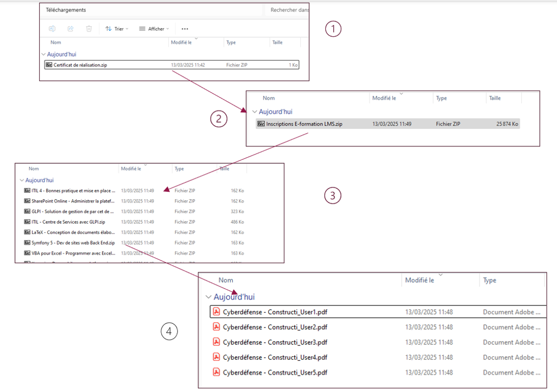
Task: Click the 7z icon of ITIL 4 - Bonnes pratique archive
Action: coord(27,190)
